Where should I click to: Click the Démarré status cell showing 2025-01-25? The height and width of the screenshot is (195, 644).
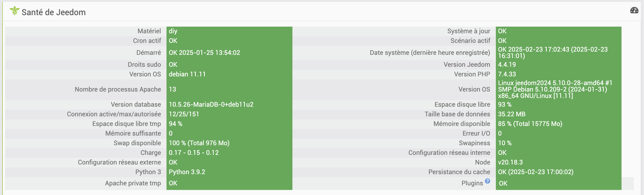204,53
